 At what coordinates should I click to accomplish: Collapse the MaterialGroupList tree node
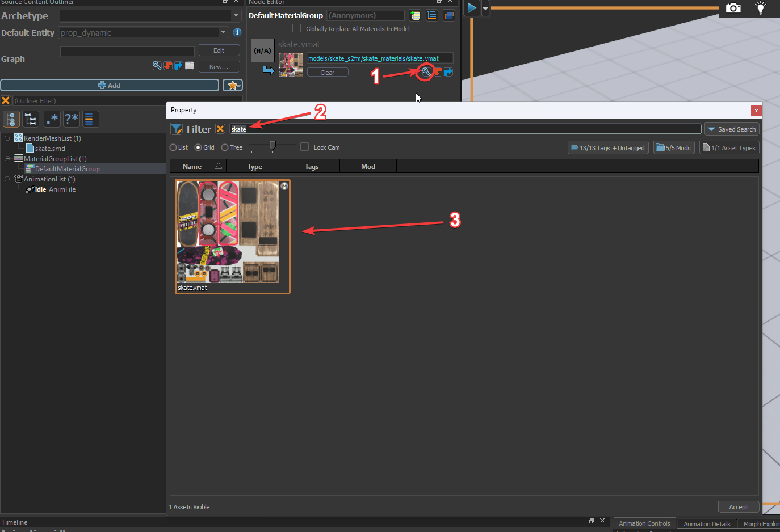point(7,159)
